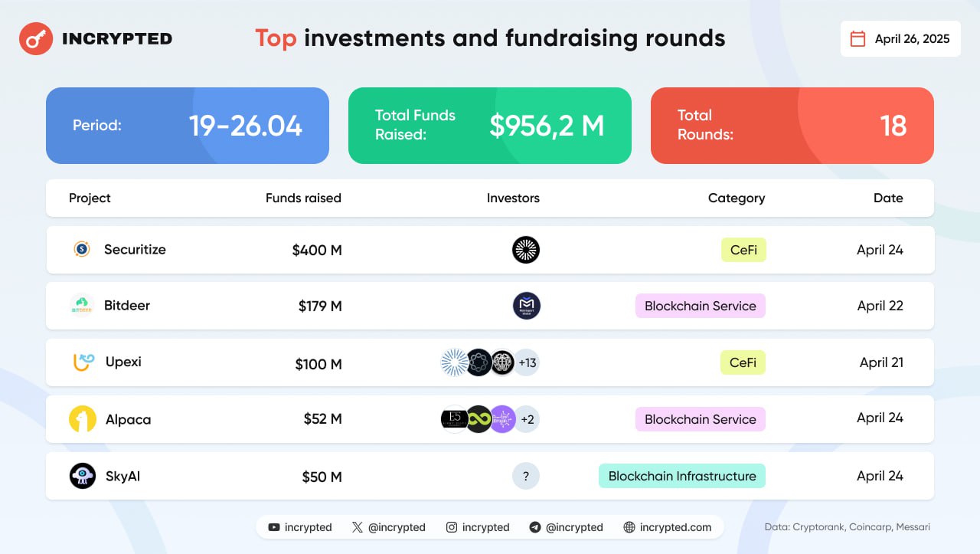The height and width of the screenshot is (554, 980).
Task: Click the calendar icon beside April 26, 2025
Action: [858, 39]
